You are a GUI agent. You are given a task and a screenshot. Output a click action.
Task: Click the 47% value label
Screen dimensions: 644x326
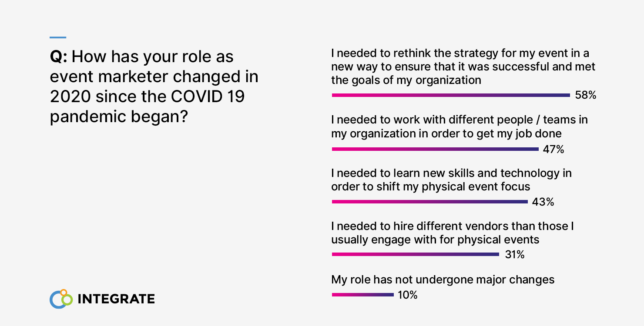[553, 150]
